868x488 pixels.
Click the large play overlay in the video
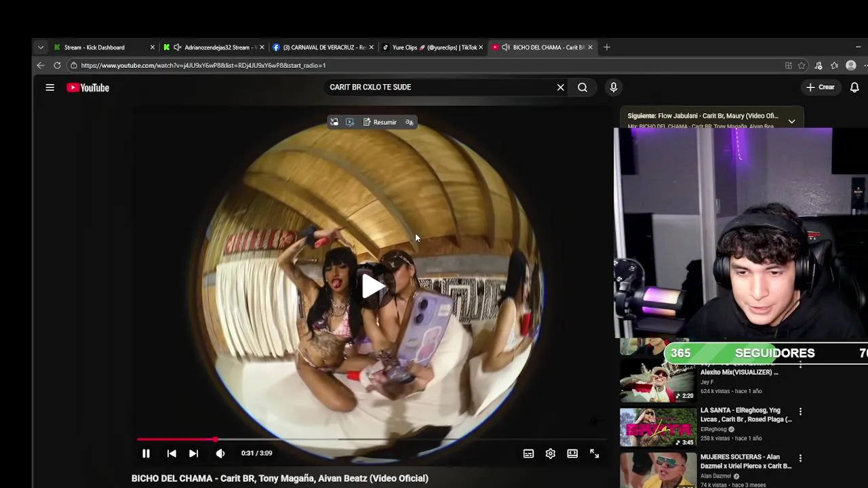[372, 287]
